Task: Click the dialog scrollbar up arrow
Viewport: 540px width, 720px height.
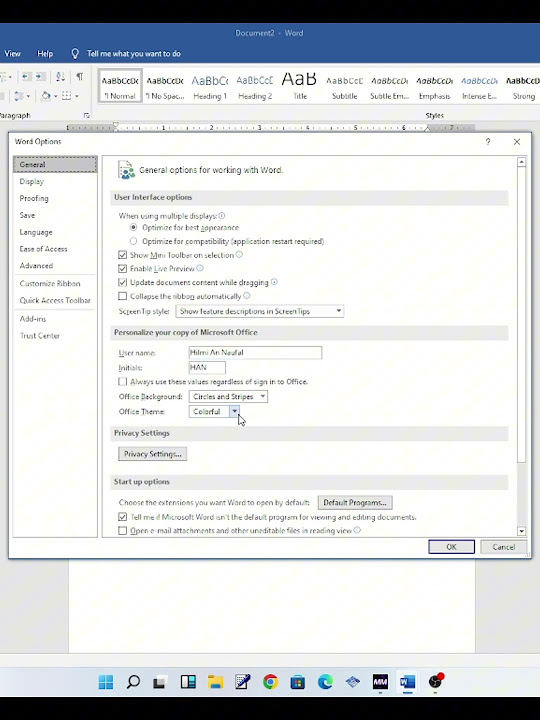Action: (521, 162)
